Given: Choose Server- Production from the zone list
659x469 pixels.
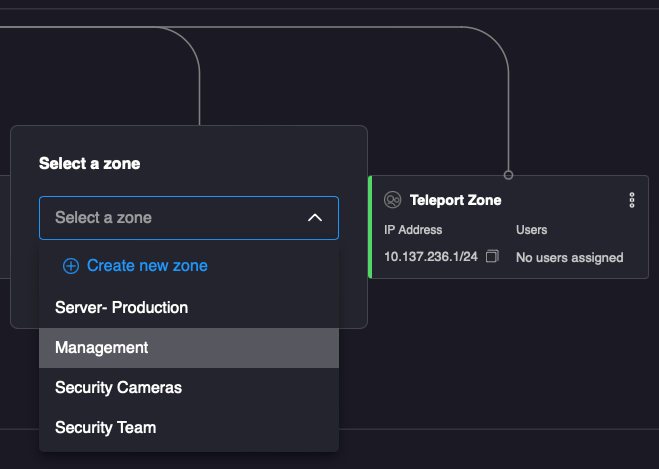Looking at the screenshot, I should [x=121, y=307].
